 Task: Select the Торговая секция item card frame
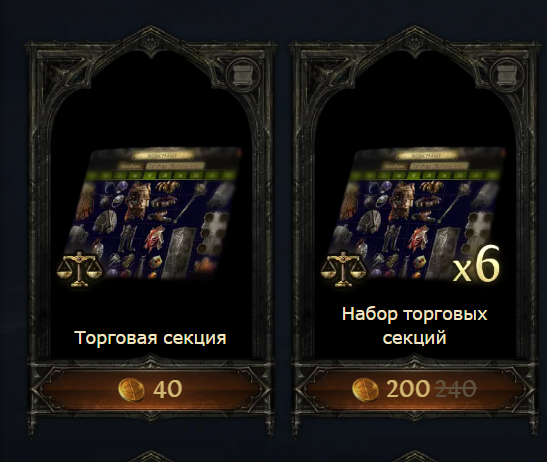pos(151,230)
